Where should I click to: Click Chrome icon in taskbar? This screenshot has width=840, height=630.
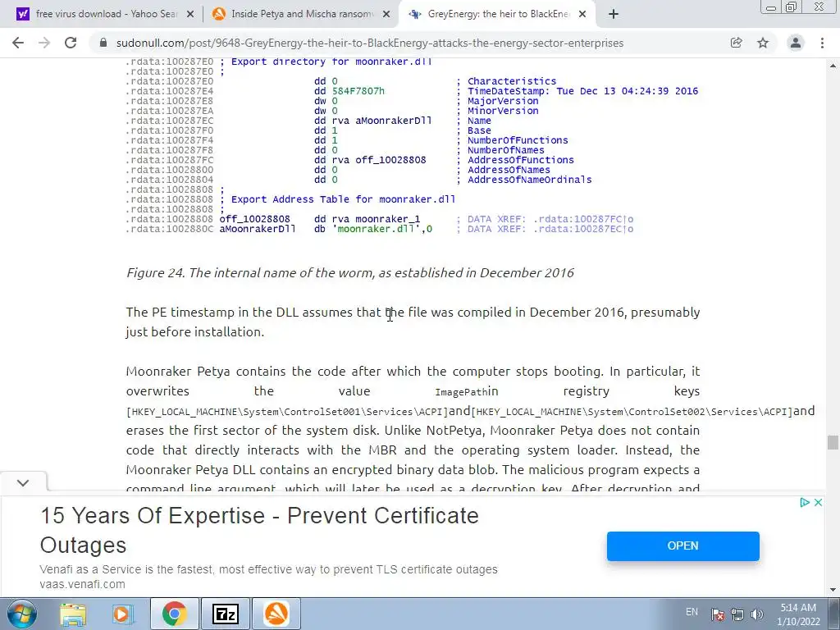(174, 614)
